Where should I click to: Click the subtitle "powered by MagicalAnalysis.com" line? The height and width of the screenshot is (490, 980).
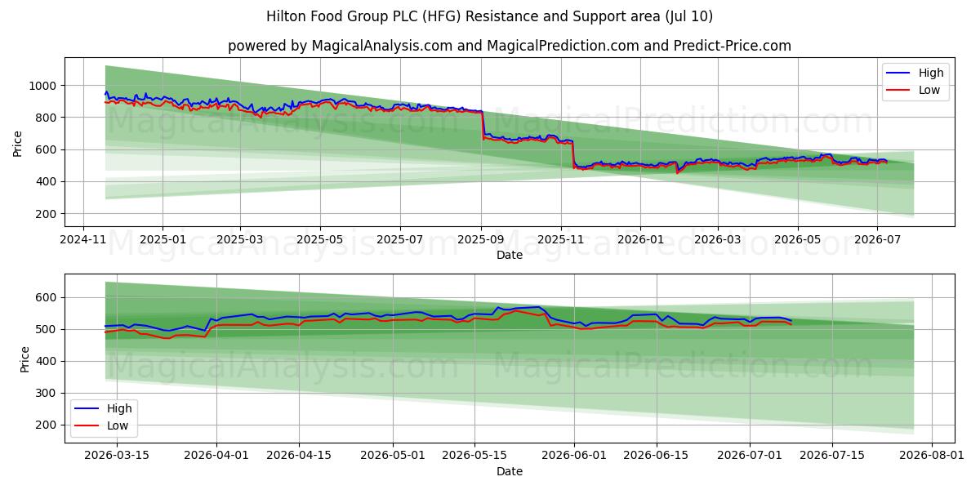pyautogui.click(x=510, y=46)
